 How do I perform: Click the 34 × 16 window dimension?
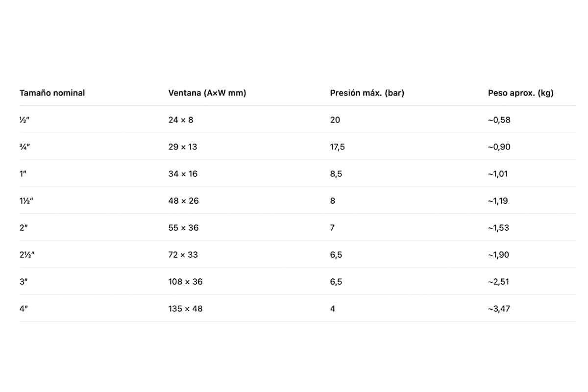pos(183,173)
